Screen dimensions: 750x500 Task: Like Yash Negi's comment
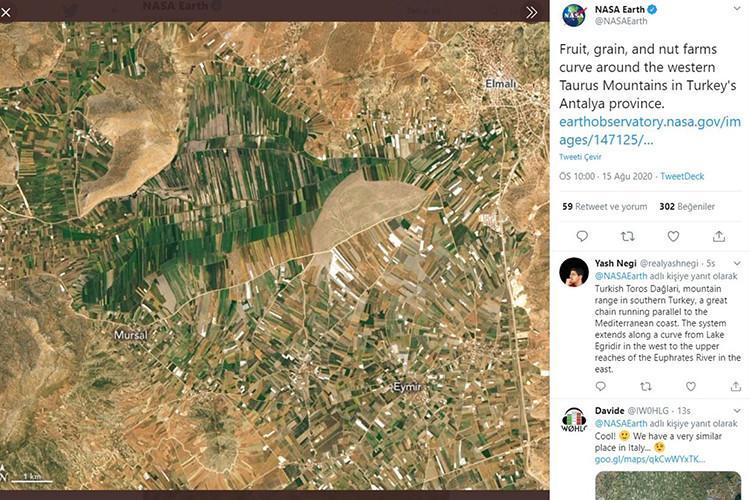[691, 386]
